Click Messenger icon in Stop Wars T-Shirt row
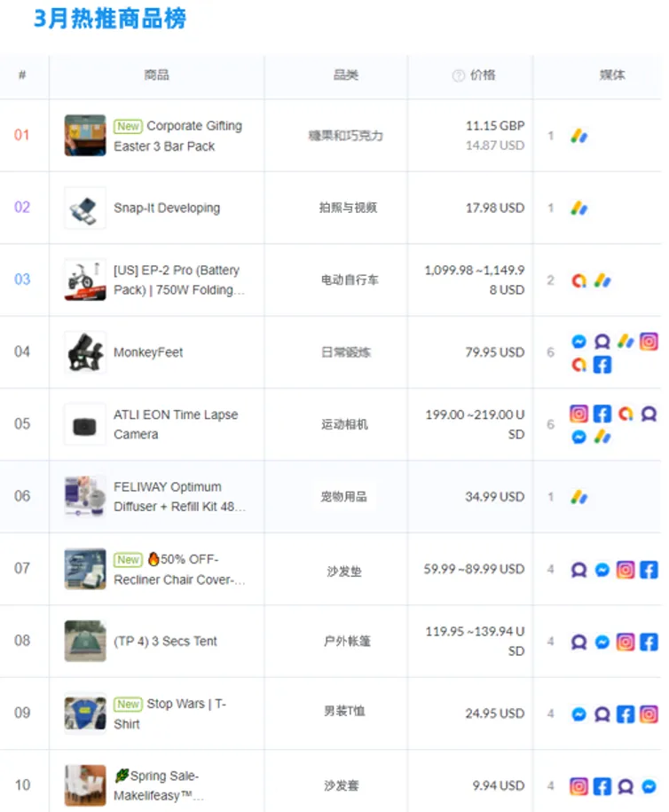Viewport: 669px width, 812px height. 578,714
